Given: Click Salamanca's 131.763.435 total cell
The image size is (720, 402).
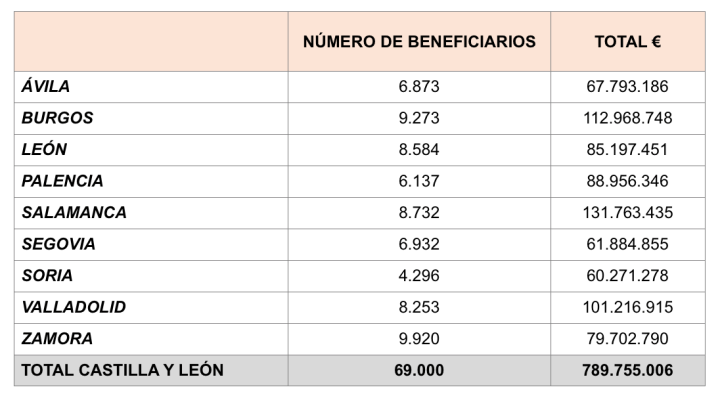Looking at the screenshot, I should tap(627, 213).
